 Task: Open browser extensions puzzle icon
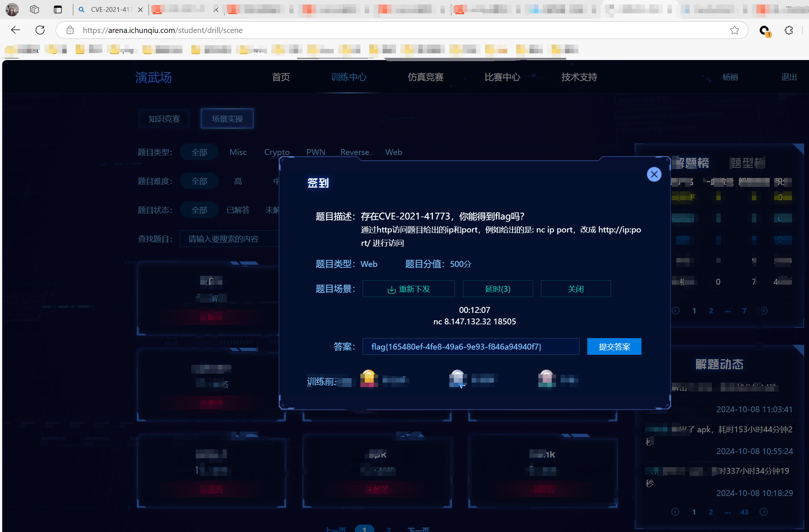tap(789, 30)
